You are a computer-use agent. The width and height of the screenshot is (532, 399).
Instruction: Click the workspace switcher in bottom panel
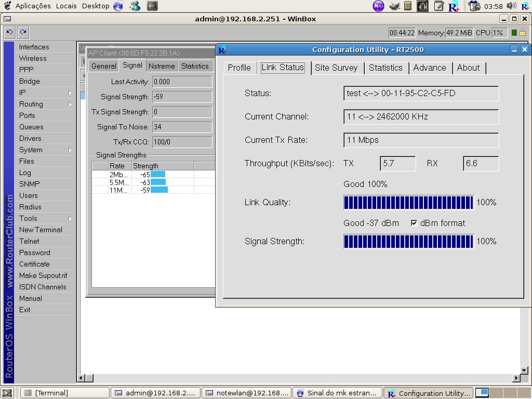503,393
